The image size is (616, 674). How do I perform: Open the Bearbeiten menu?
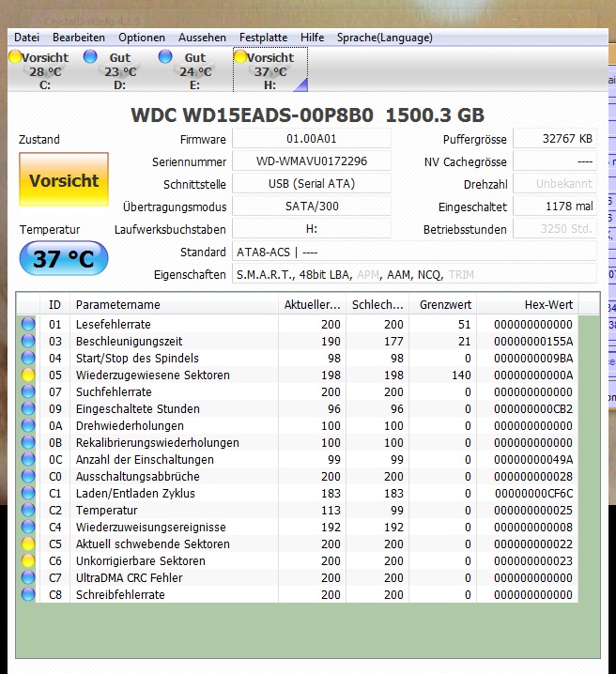[79, 38]
